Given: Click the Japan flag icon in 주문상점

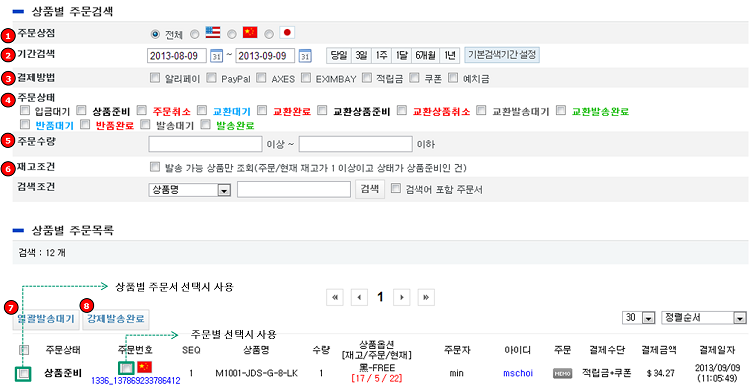Looking at the screenshot, I should click(x=287, y=32).
